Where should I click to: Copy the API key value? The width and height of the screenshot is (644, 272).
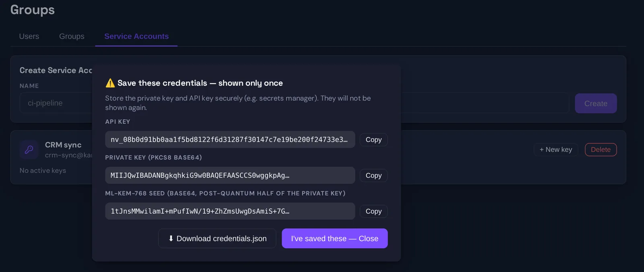coord(374,139)
